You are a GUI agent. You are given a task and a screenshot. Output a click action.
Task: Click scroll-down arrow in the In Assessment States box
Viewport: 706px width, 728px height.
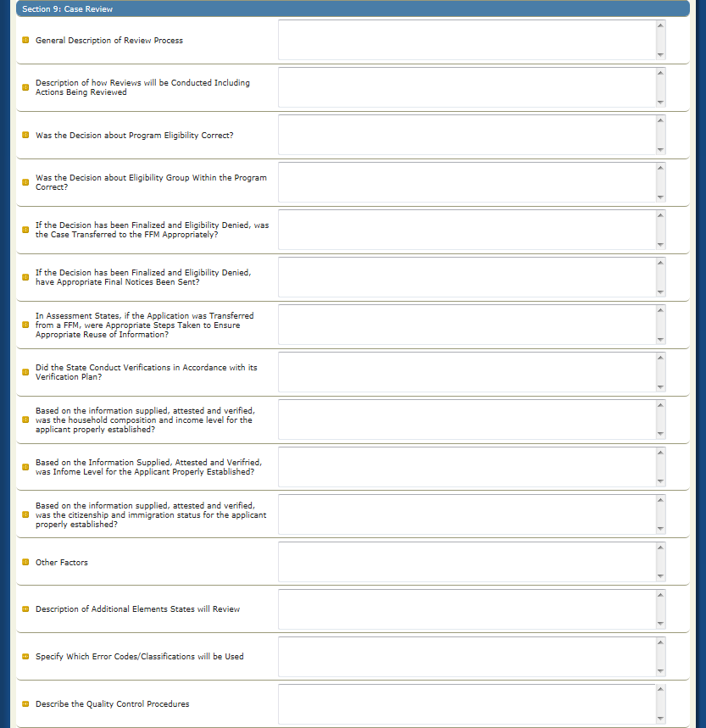click(x=660, y=340)
